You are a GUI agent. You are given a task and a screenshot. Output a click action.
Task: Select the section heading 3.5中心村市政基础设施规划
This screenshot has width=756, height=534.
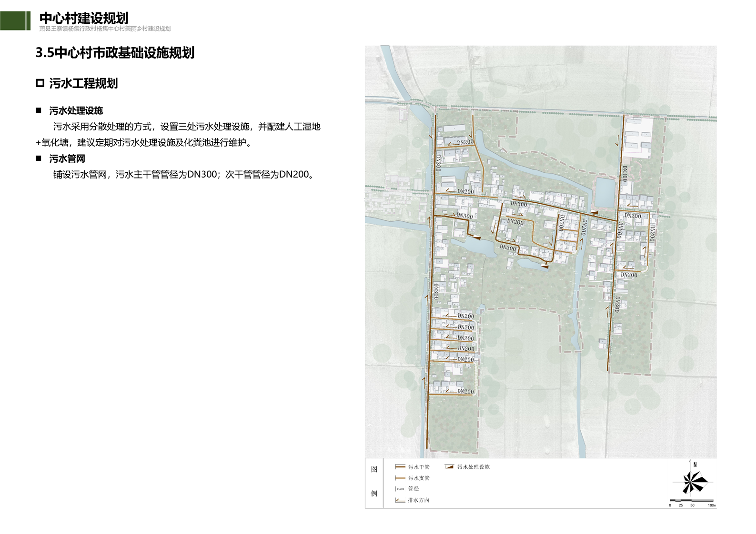pos(115,53)
